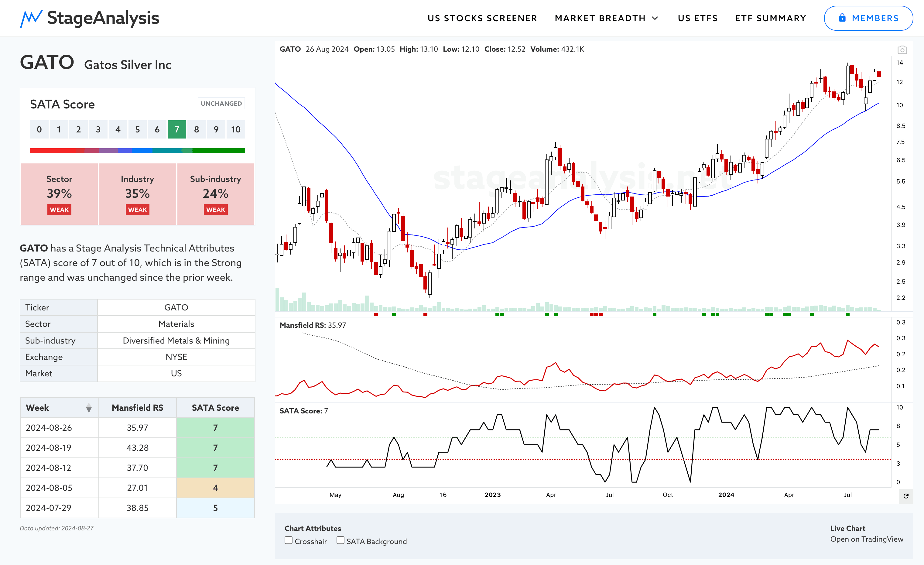Click the highlighted SATA score 7 box
Image resolution: width=924 pixels, height=565 pixels.
pyautogui.click(x=176, y=129)
